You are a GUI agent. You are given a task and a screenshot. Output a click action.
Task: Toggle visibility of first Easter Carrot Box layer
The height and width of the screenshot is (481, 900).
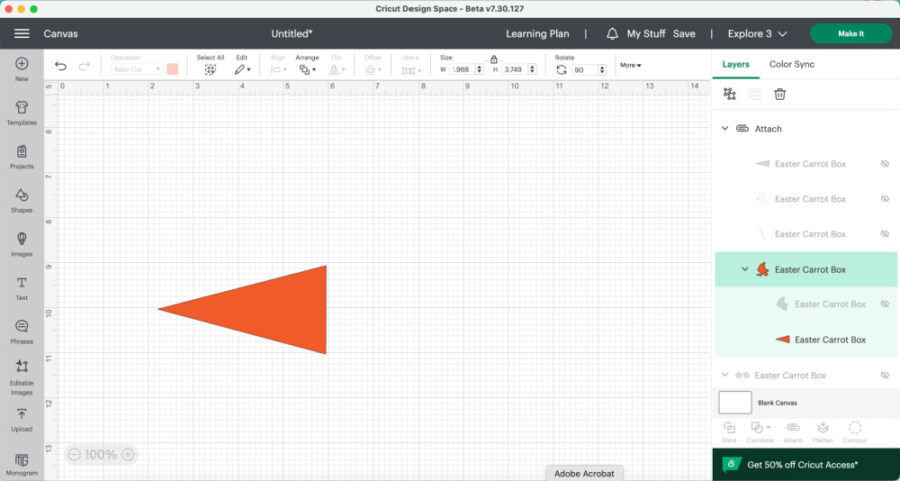[884, 163]
